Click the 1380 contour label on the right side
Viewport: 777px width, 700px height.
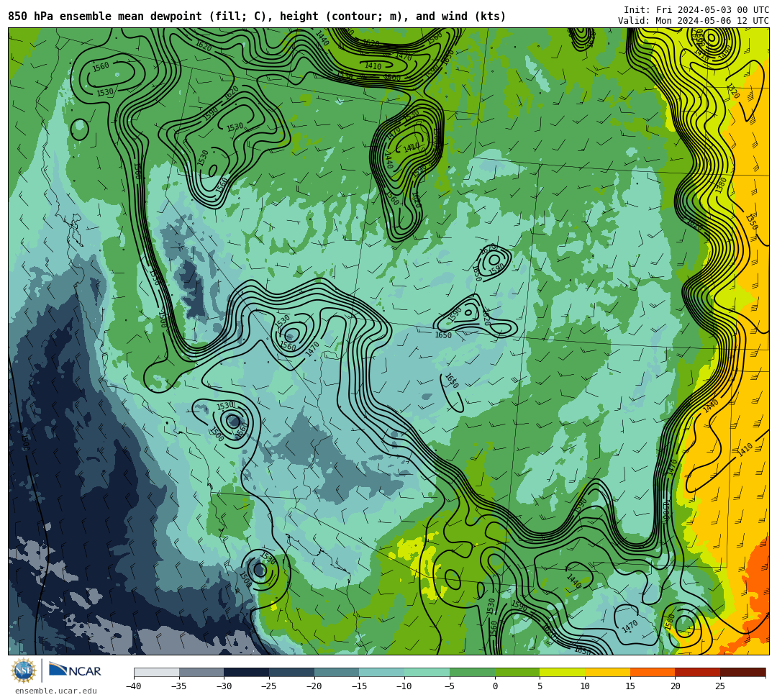point(720,186)
